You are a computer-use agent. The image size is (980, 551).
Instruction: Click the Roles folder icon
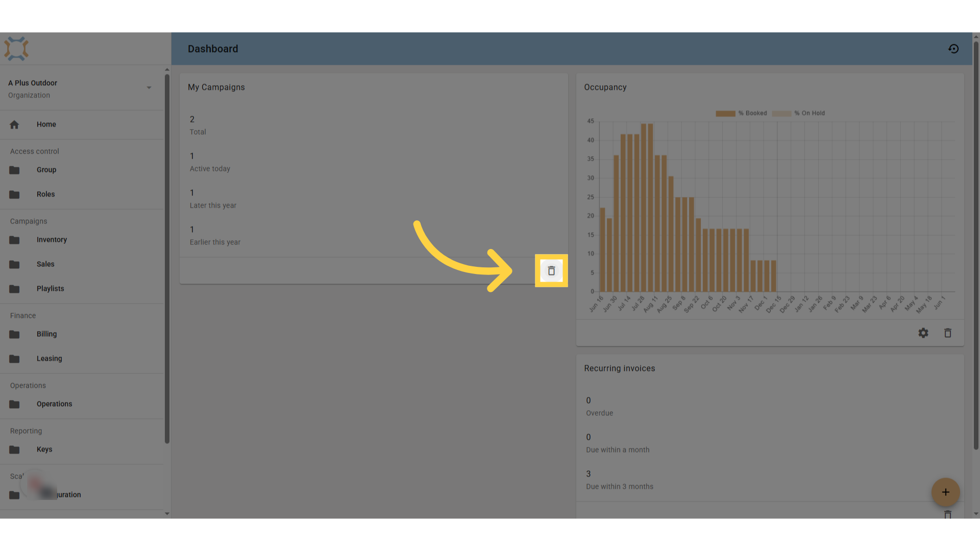[14, 194]
